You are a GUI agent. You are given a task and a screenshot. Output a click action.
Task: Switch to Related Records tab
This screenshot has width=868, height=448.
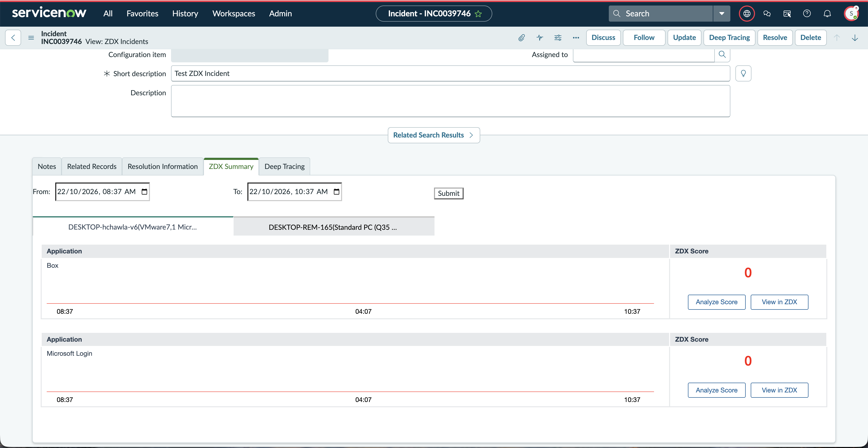(92, 167)
